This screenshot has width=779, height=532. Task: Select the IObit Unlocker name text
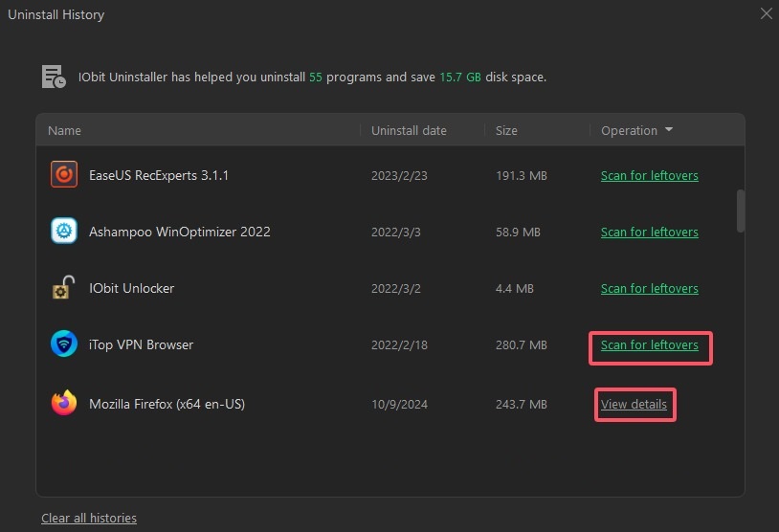pos(132,289)
